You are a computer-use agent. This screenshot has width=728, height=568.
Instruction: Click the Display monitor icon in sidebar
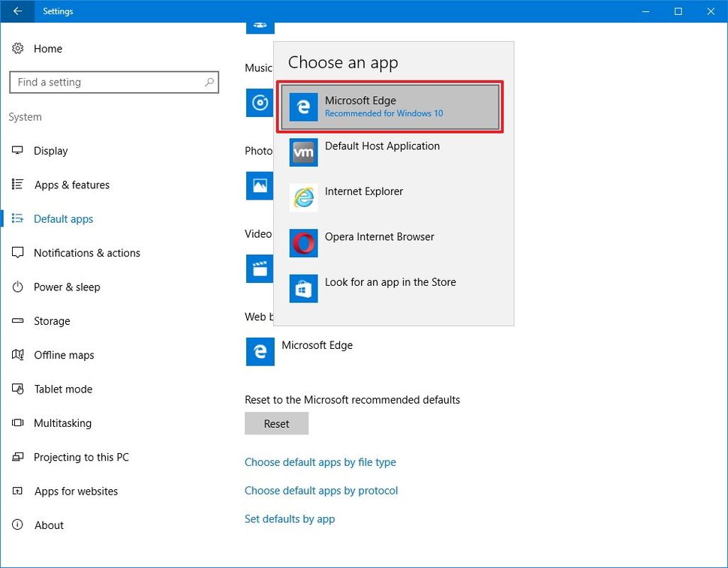[17, 150]
